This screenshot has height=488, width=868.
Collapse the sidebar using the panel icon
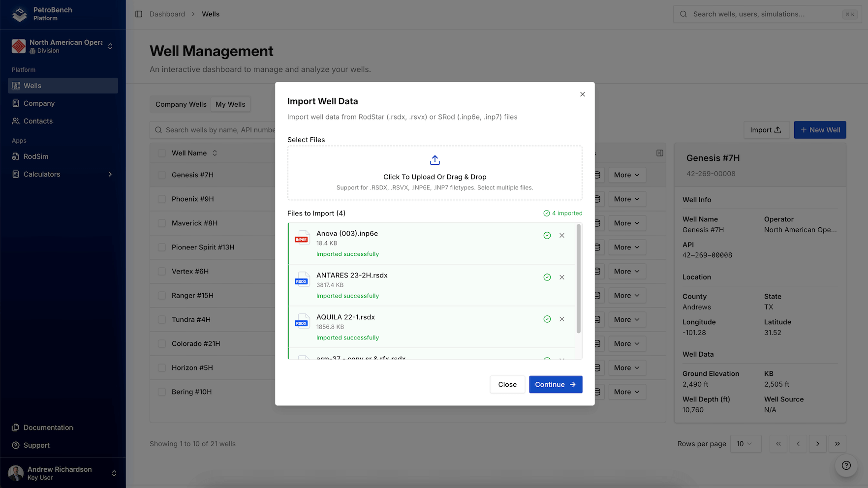tap(138, 14)
